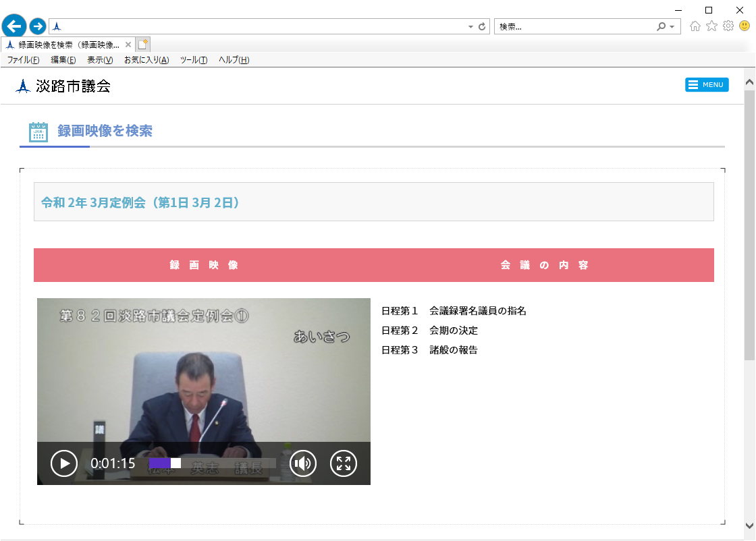This screenshot has width=756, height=541.
Task: Open the ツール(T) menu
Action: [193, 60]
